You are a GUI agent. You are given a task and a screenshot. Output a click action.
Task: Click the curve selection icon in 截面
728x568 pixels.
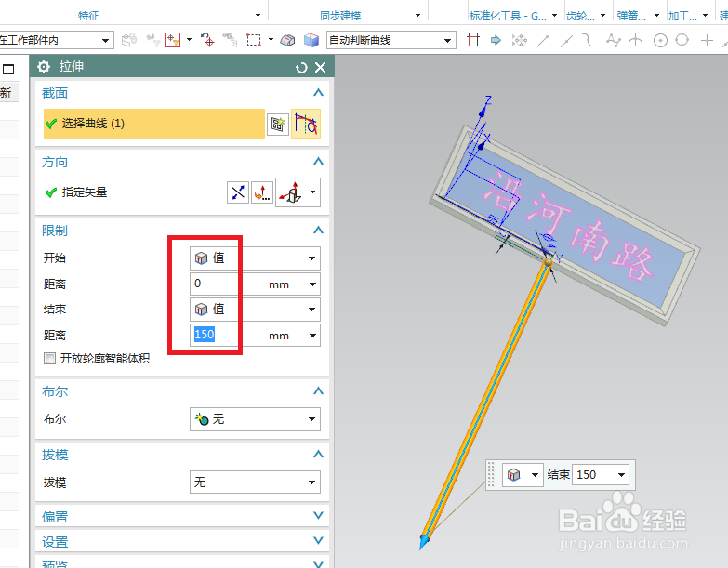click(x=306, y=124)
